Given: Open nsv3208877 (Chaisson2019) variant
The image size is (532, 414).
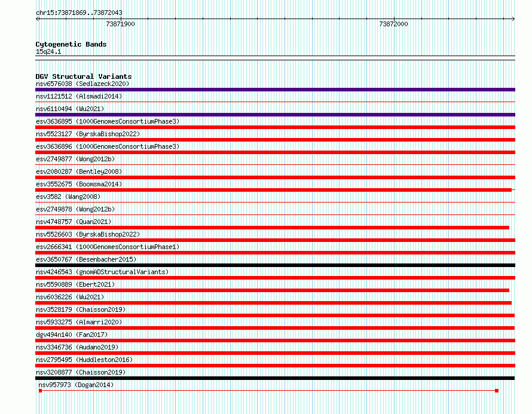Looking at the screenshot, I should click(81, 372).
